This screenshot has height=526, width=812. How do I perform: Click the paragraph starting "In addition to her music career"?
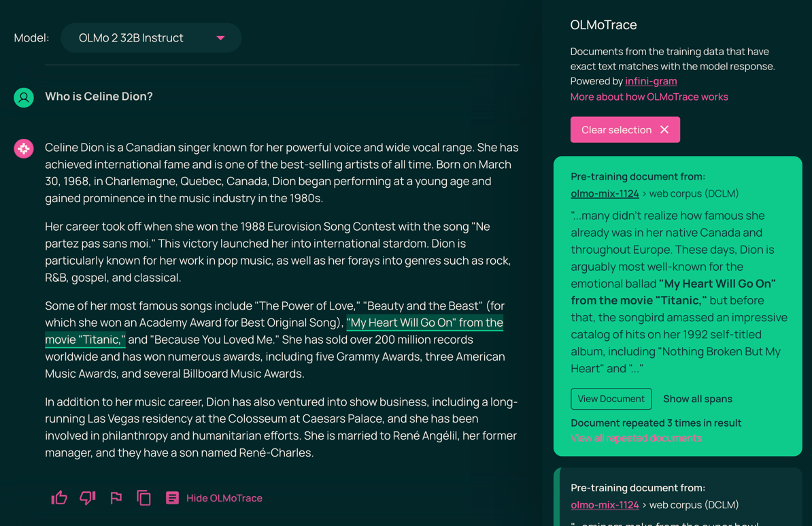281,427
